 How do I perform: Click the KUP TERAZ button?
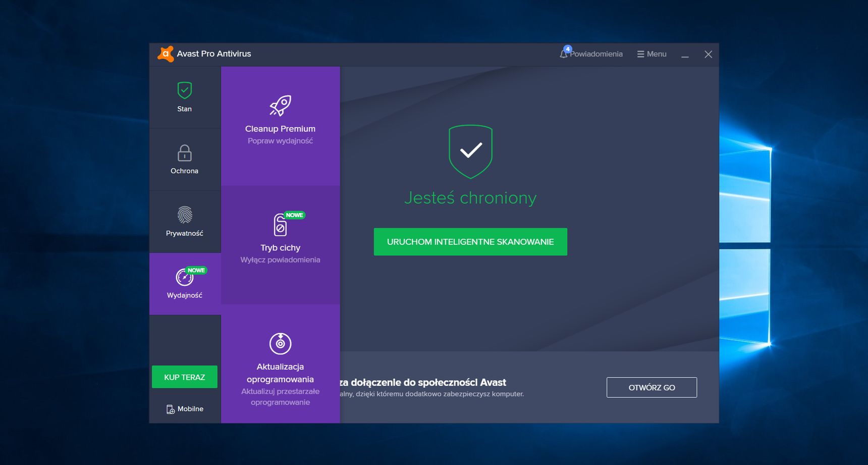tap(185, 377)
